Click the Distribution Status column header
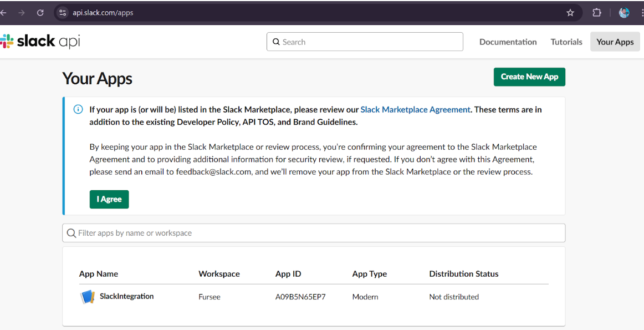The image size is (644, 330). pyautogui.click(x=464, y=273)
